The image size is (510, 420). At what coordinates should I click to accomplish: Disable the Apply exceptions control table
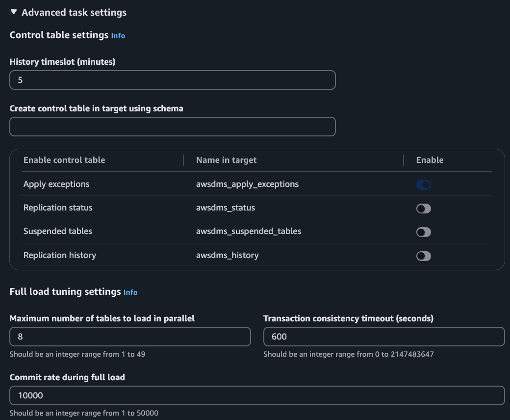(x=424, y=185)
